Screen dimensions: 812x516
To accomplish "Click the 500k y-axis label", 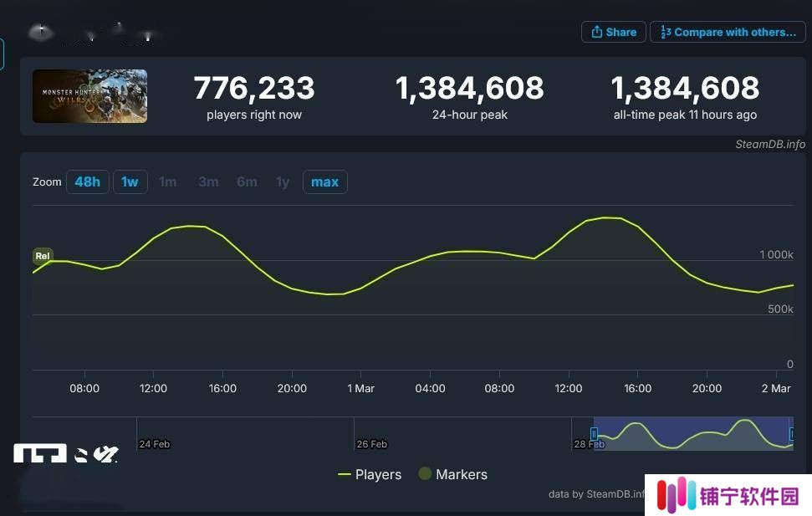I will (x=780, y=309).
